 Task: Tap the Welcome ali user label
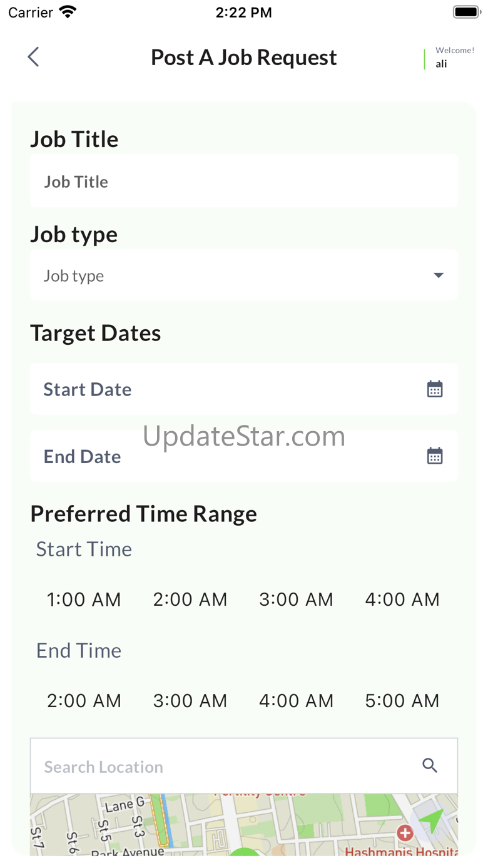(454, 58)
